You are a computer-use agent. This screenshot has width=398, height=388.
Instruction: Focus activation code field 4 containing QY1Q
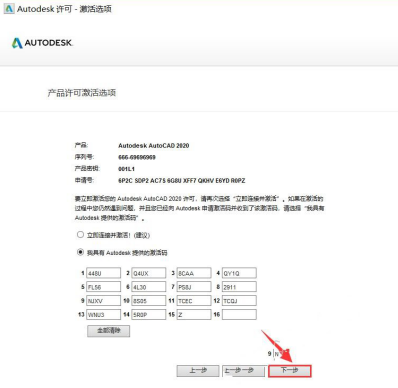239,273
